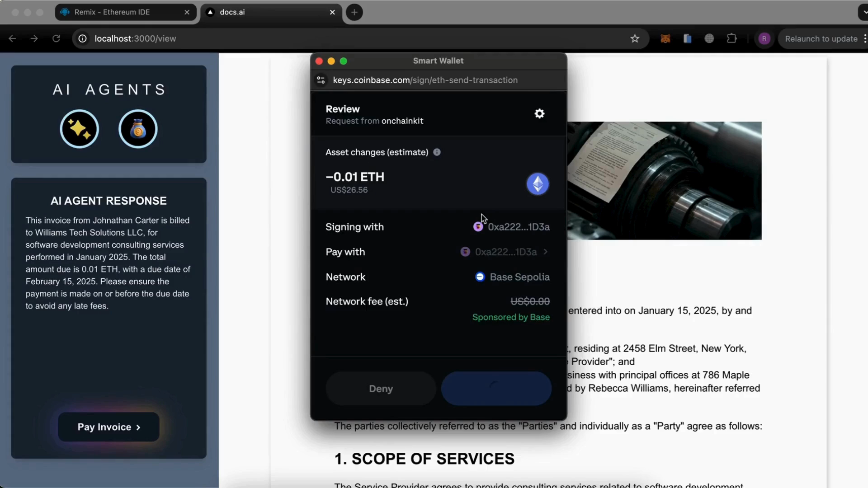Click the Smart Wallet keys.coinbase.com URL

(425, 80)
